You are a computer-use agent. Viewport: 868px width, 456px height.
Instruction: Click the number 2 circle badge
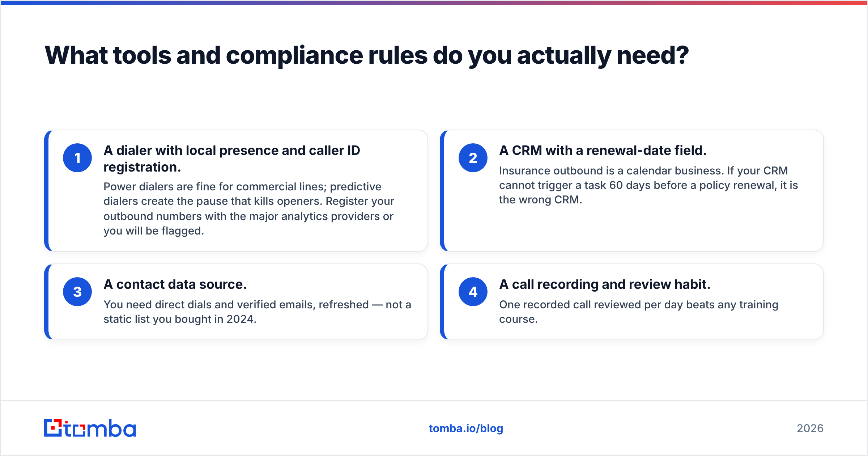(x=473, y=158)
